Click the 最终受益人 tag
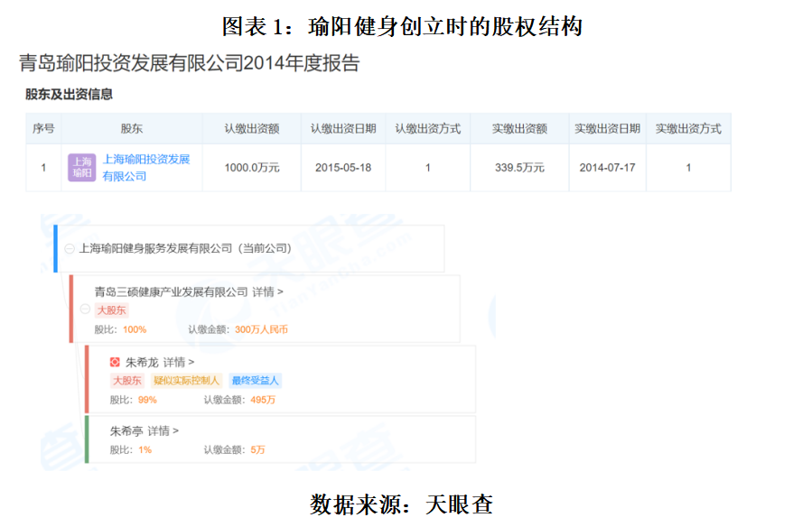This screenshot has width=812, height=527. (x=255, y=381)
